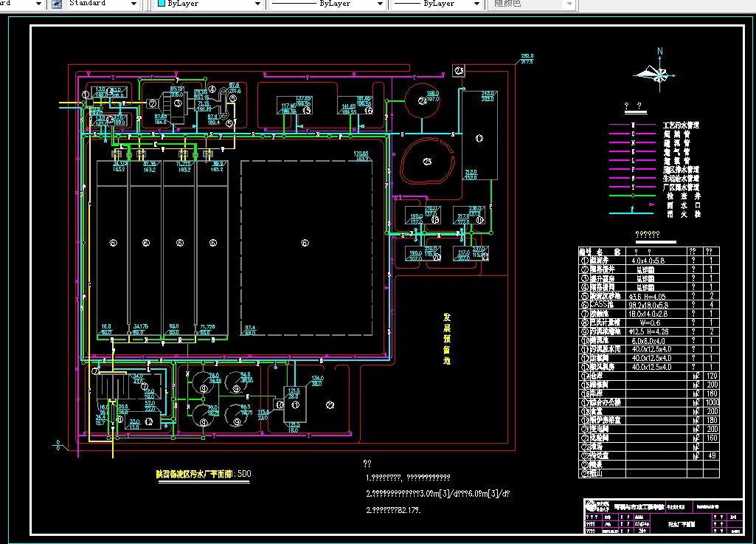This screenshot has height=544, width=756.
Task: Select legend text '厂区雨水管道'
Action: click(x=681, y=187)
